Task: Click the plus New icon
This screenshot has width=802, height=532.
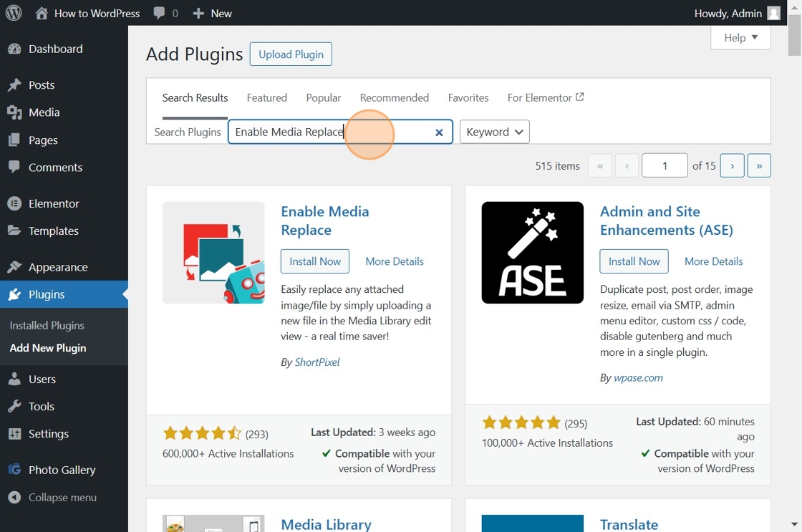Action: 198,14
